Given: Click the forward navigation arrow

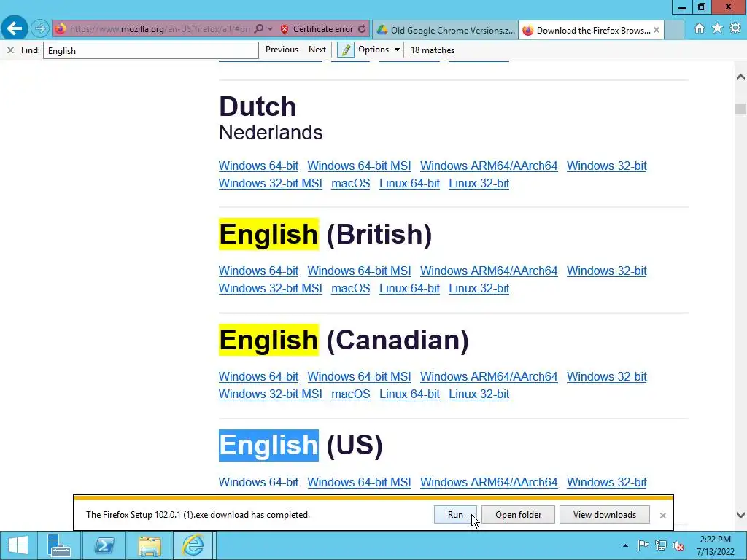Looking at the screenshot, I should [40, 29].
